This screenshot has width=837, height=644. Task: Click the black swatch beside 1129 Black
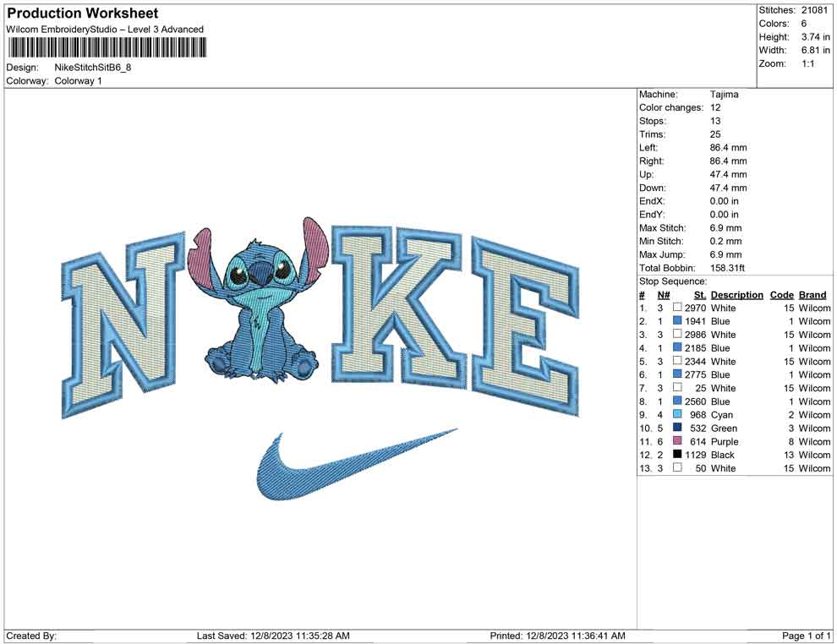pos(677,454)
